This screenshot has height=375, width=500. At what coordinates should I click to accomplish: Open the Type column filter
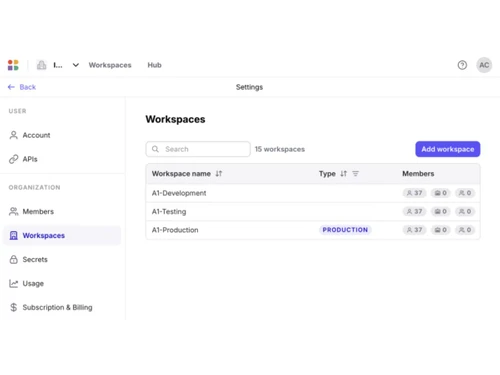pyautogui.click(x=356, y=174)
